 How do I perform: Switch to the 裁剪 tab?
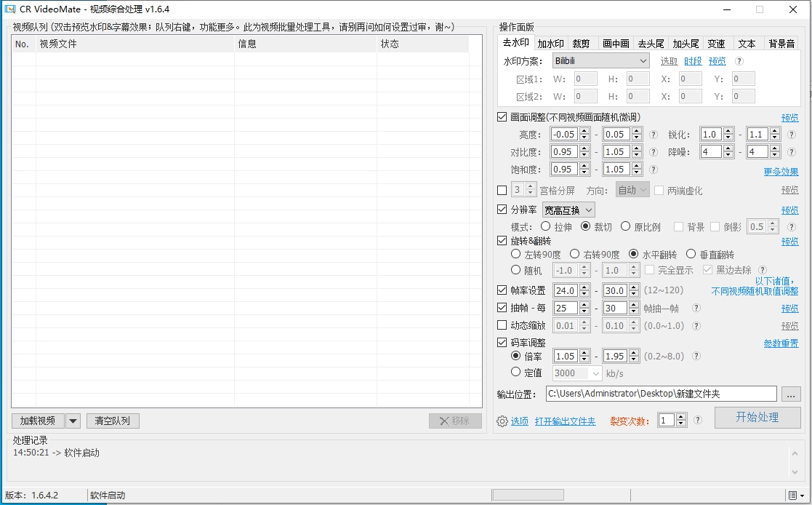tap(581, 44)
